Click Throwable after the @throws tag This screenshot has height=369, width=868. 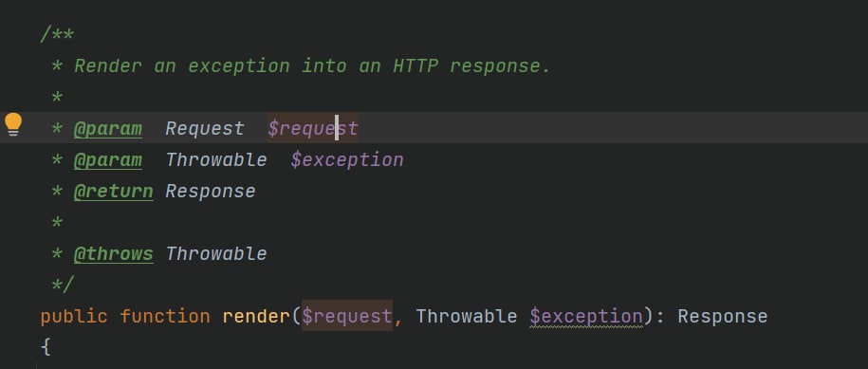tap(216, 254)
